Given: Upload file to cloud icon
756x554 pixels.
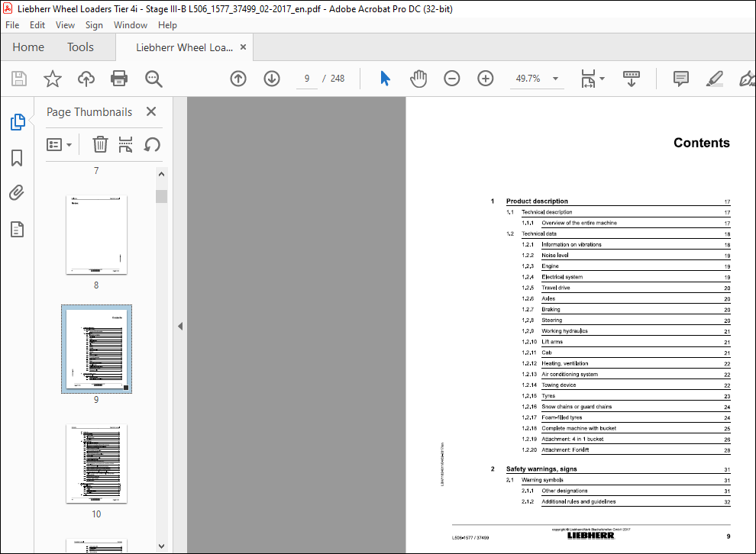Looking at the screenshot, I should point(86,79).
